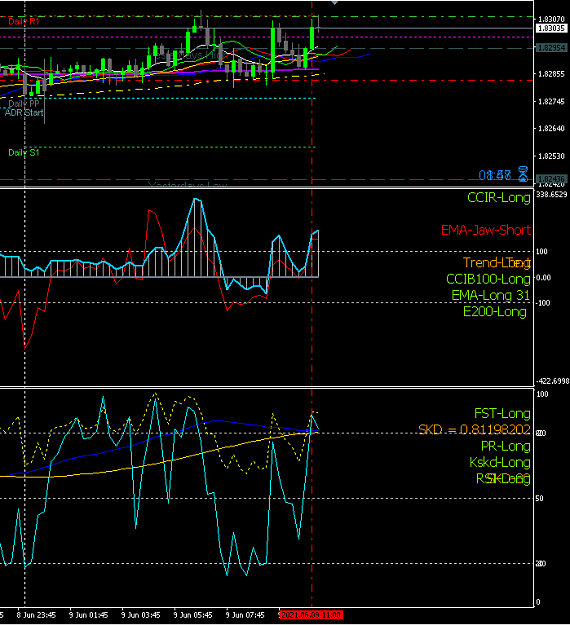Click the Daily PP pivot label
Viewport: 570px width, 625px height.
point(24,104)
